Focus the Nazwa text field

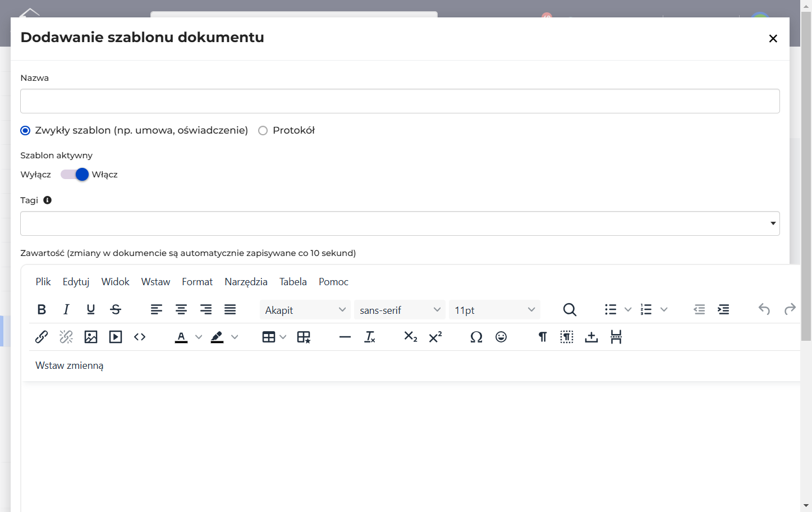pyautogui.click(x=400, y=101)
